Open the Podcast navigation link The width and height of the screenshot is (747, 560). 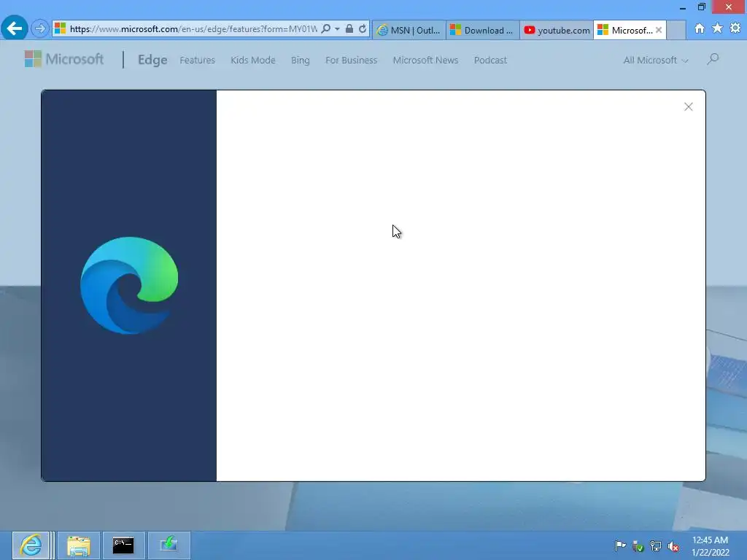click(490, 60)
